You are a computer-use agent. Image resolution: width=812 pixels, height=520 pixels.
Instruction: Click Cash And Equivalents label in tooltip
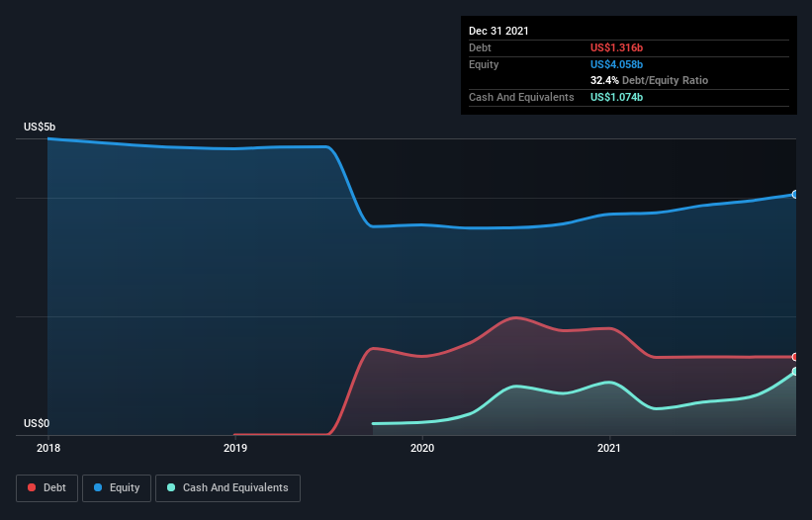tap(521, 97)
